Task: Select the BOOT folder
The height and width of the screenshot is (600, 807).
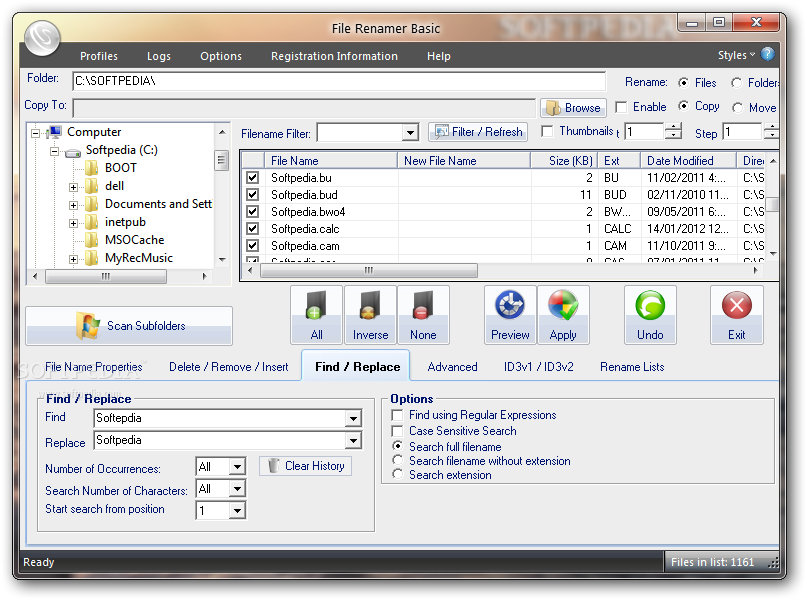Action: pyautogui.click(x=120, y=168)
